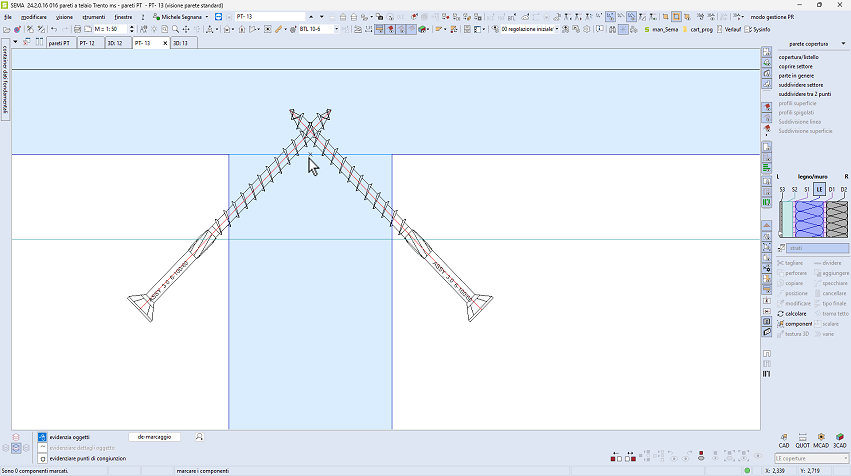Switch to the 3D: 13 tab

(183, 43)
